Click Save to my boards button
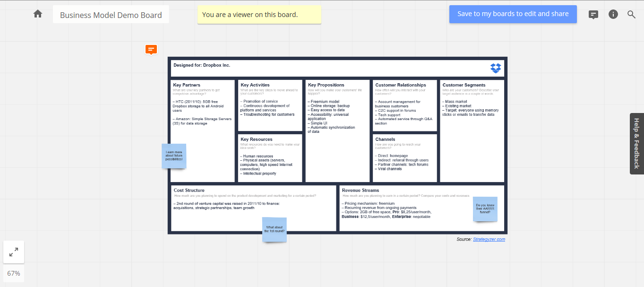Screen dimensions: 644x287 513,14
